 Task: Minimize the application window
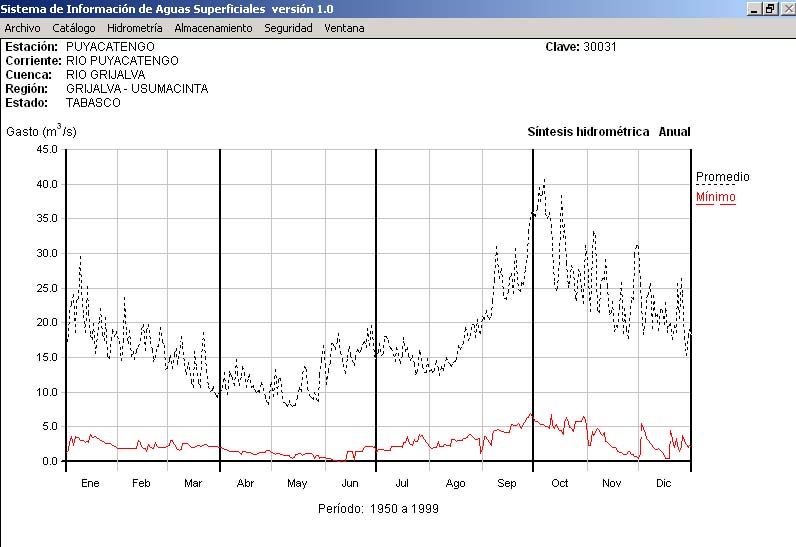(754, 8)
